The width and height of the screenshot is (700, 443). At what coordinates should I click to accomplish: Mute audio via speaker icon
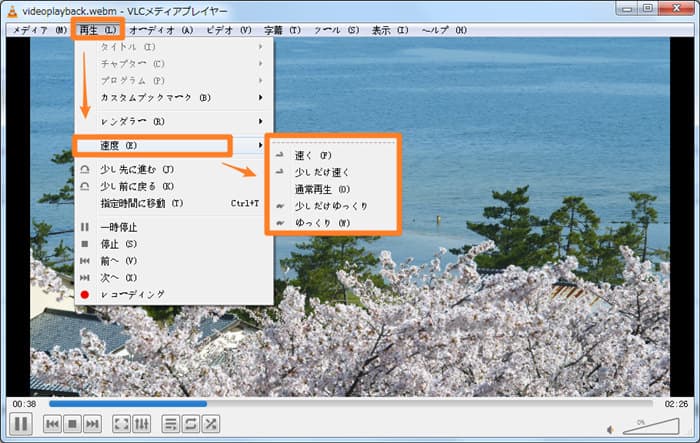point(611,430)
